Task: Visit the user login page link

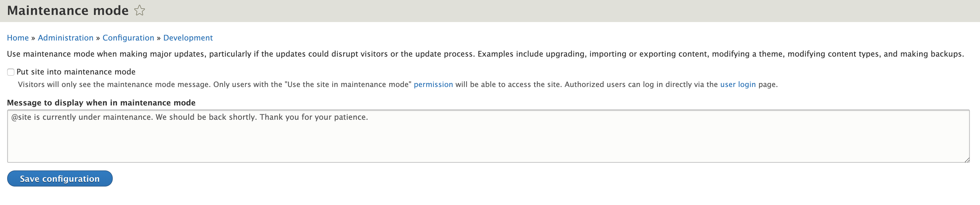Action: point(738,84)
